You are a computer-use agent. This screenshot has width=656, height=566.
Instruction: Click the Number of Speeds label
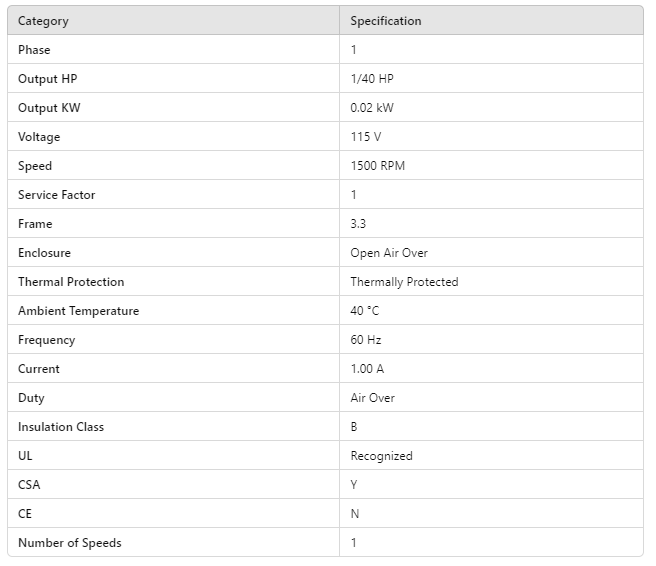70,543
